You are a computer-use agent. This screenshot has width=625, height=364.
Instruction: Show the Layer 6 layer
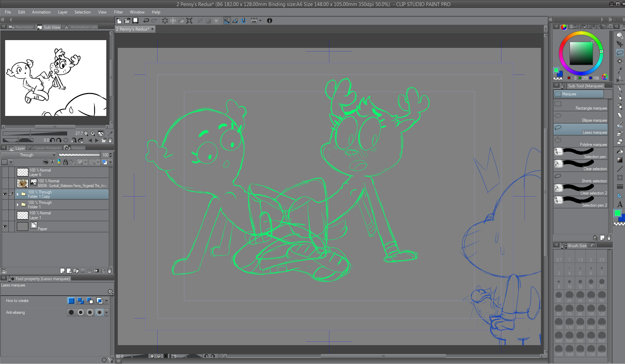point(5,172)
